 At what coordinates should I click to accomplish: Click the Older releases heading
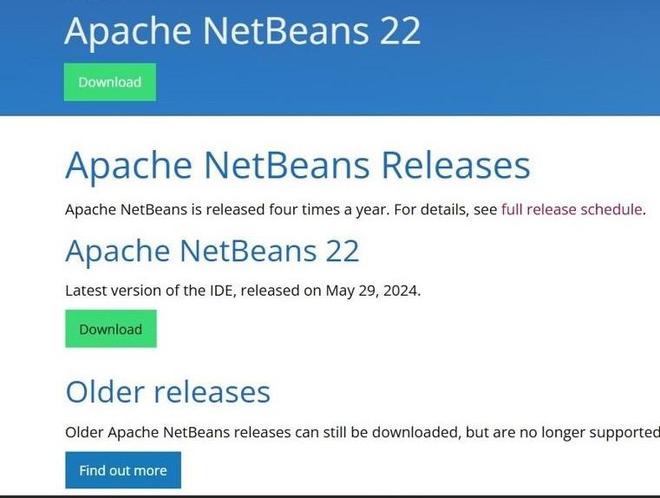pyautogui.click(x=168, y=392)
